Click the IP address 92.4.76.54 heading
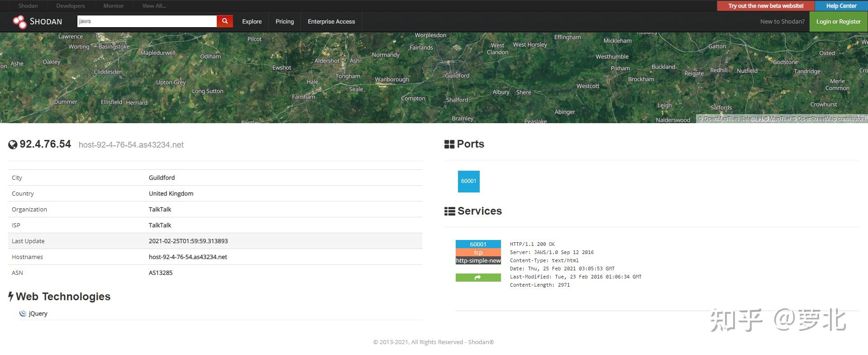 point(45,144)
